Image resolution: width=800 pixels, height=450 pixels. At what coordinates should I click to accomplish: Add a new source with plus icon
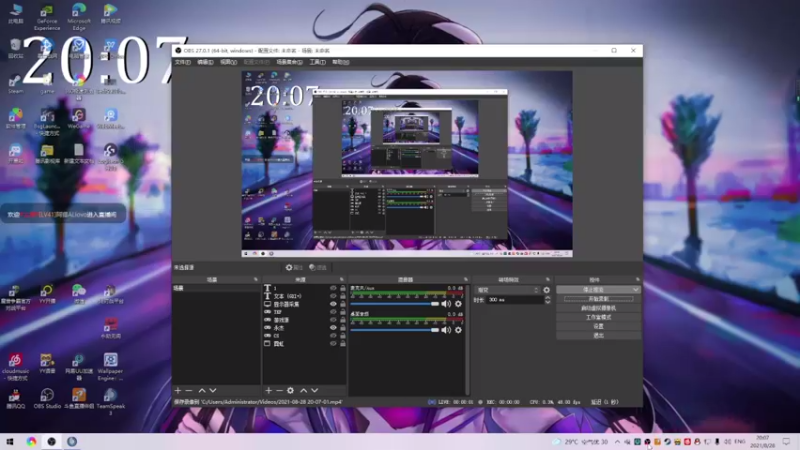(268, 390)
